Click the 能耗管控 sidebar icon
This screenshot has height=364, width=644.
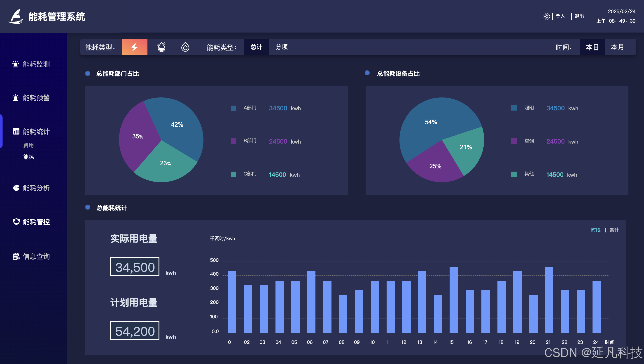point(16,222)
